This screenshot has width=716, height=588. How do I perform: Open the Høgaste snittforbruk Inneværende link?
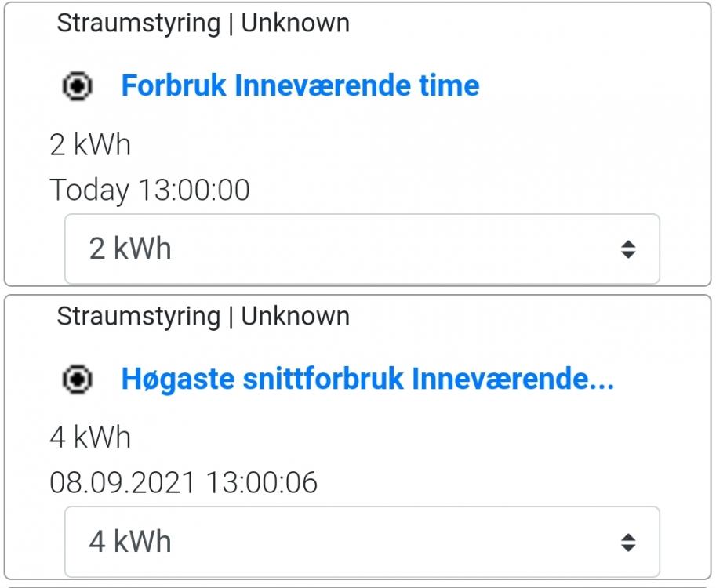(x=367, y=379)
